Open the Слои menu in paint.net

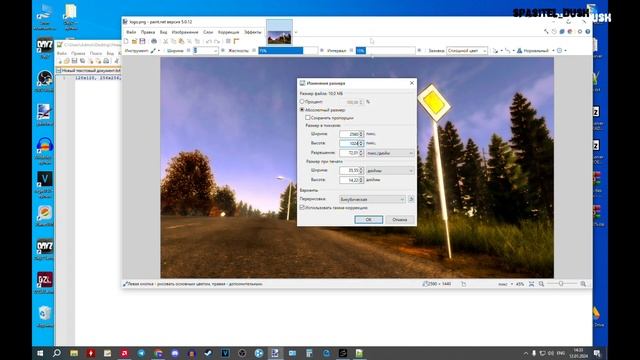pos(208,32)
